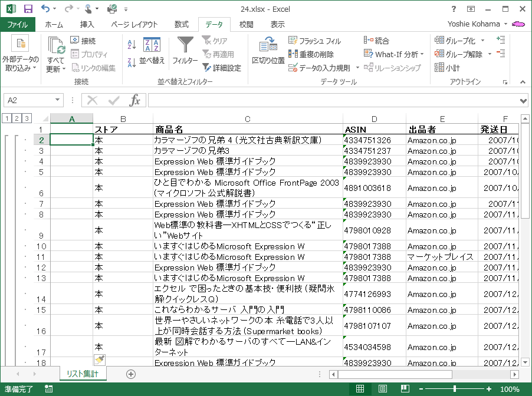Click vertical scrollbar down arrow
Viewport: 532px width, 396px height.
[525, 362]
